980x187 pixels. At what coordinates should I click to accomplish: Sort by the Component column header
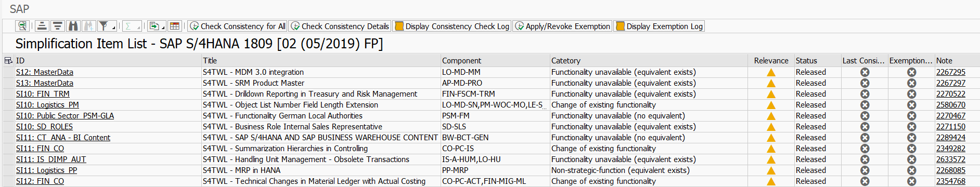pyautogui.click(x=461, y=61)
